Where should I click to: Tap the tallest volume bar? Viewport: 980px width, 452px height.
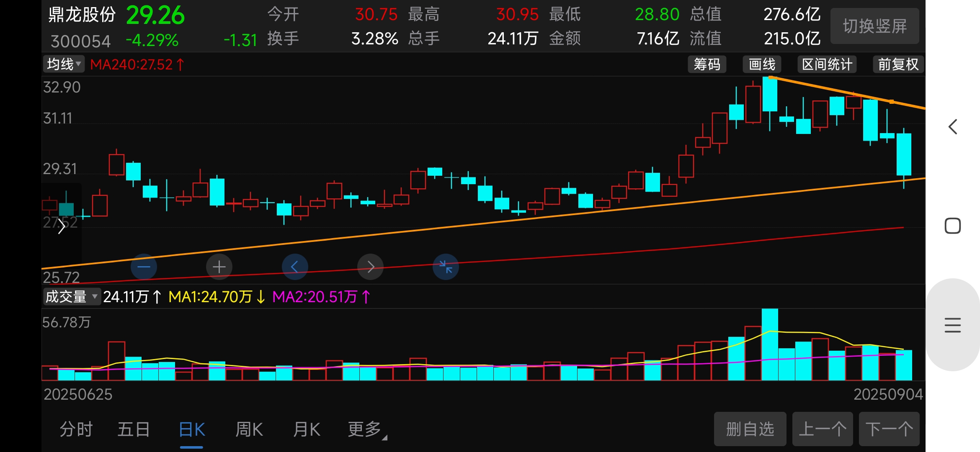(x=770, y=344)
